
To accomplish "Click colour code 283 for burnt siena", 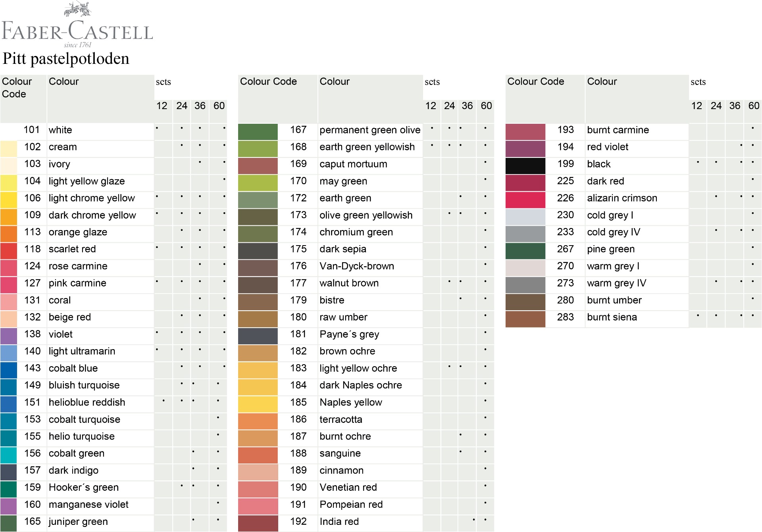I will [x=565, y=317].
